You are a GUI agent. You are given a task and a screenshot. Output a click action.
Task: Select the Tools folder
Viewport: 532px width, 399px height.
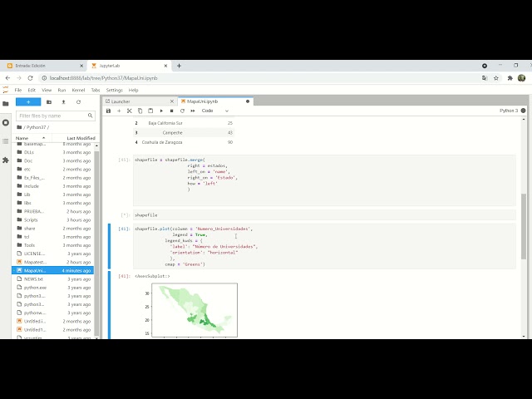[53, 245]
